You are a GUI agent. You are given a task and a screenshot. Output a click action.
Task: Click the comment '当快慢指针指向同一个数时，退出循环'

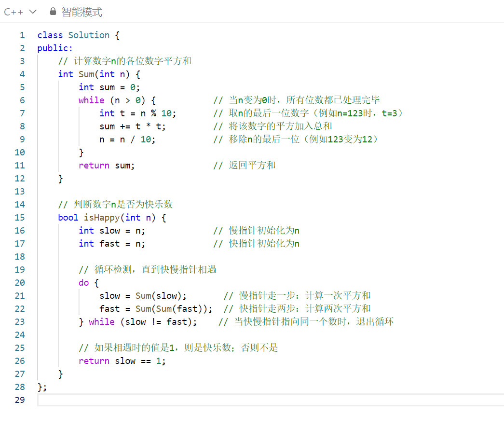coord(313,321)
